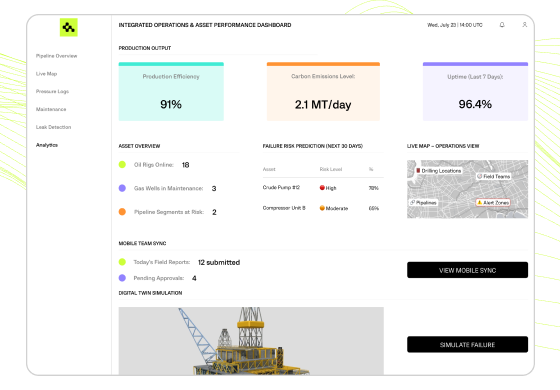Image resolution: width=560 pixels, height=390 pixels.
Task: Click the Crude Pump #12 table row
Action: coord(323,188)
